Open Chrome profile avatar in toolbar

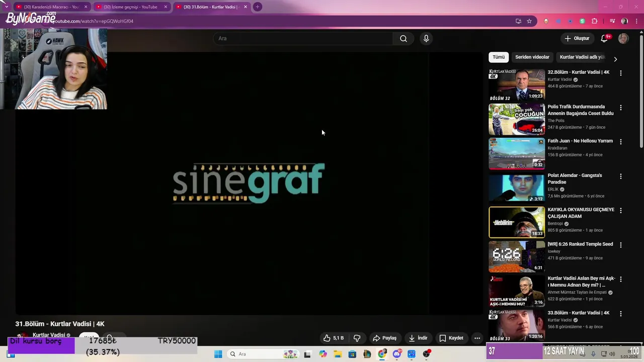tap(624, 21)
